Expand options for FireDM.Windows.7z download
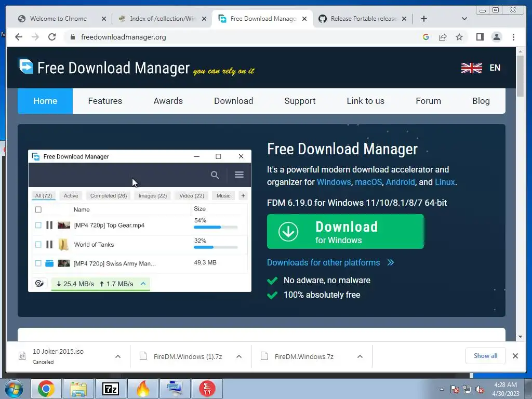Screen dimensions: 532x399 click(x=360, y=356)
